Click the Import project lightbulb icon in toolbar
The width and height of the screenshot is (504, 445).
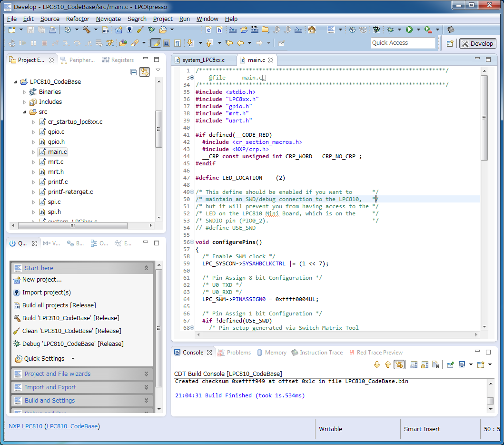(129, 30)
